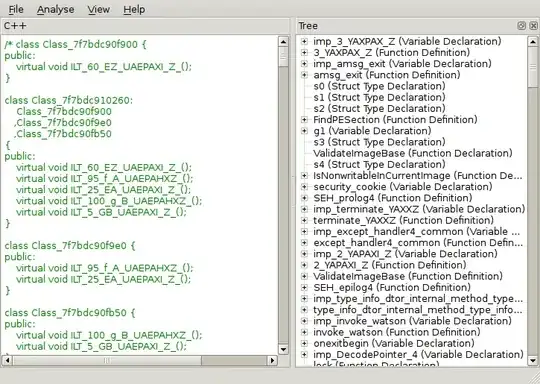Expand SEH_prolog4 function definition node
Screen dimensions: 540x384
304,198
